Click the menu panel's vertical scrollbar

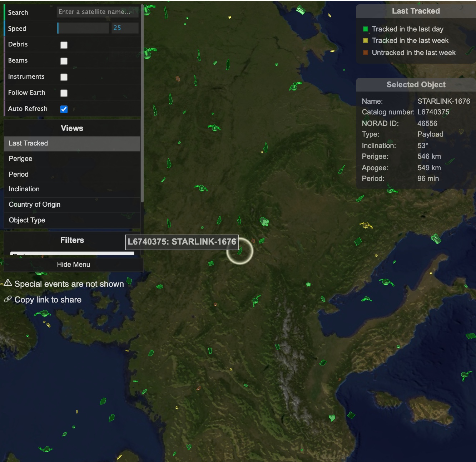[142, 104]
